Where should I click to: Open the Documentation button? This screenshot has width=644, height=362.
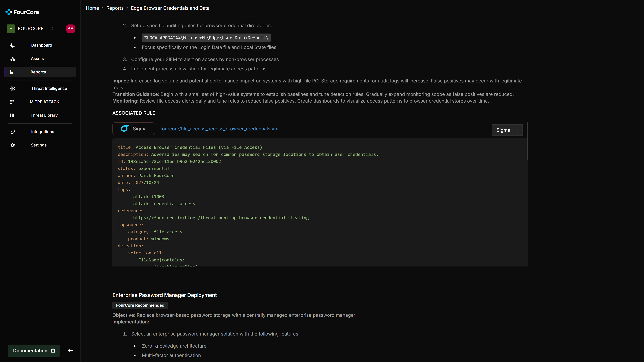point(34,350)
